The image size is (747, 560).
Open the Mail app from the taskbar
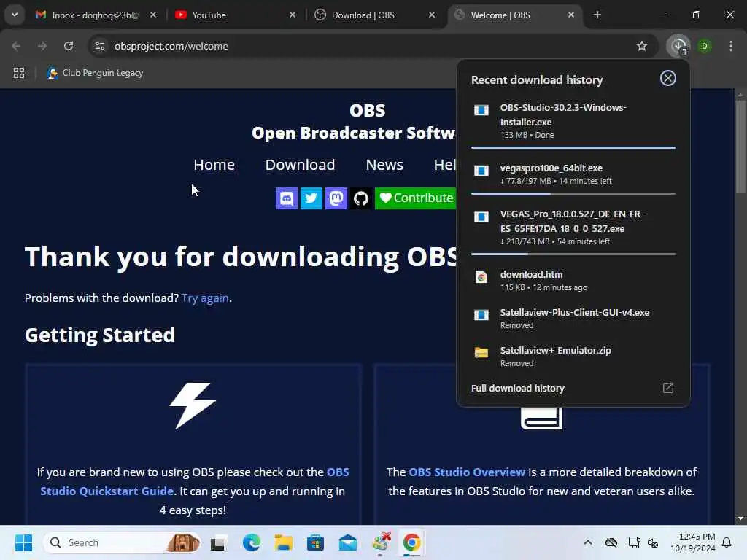pos(348,542)
